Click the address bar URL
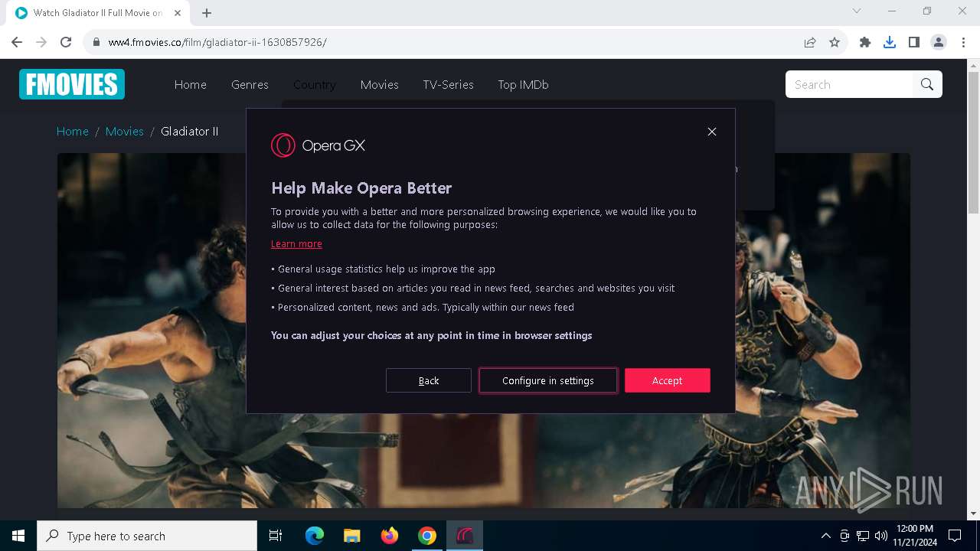 [217, 42]
